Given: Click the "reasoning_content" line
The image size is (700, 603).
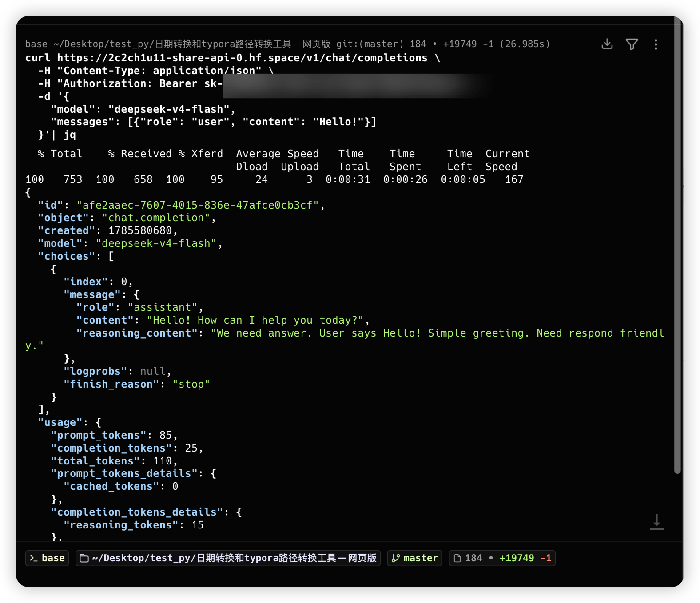Looking at the screenshot, I should tap(345, 339).
